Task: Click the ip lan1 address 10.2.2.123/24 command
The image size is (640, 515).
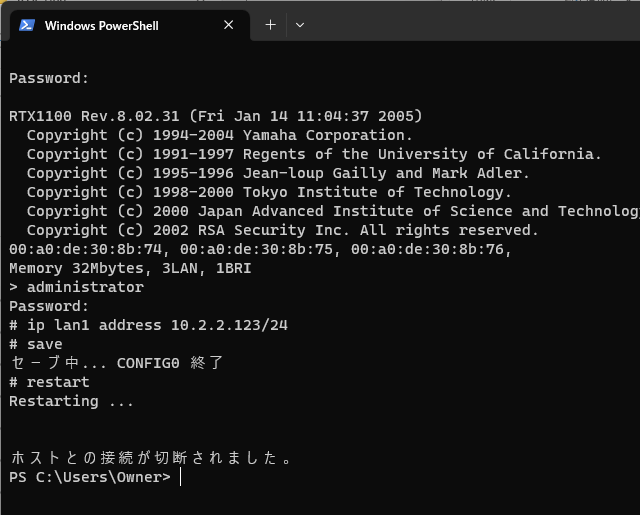Action: click(x=148, y=325)
